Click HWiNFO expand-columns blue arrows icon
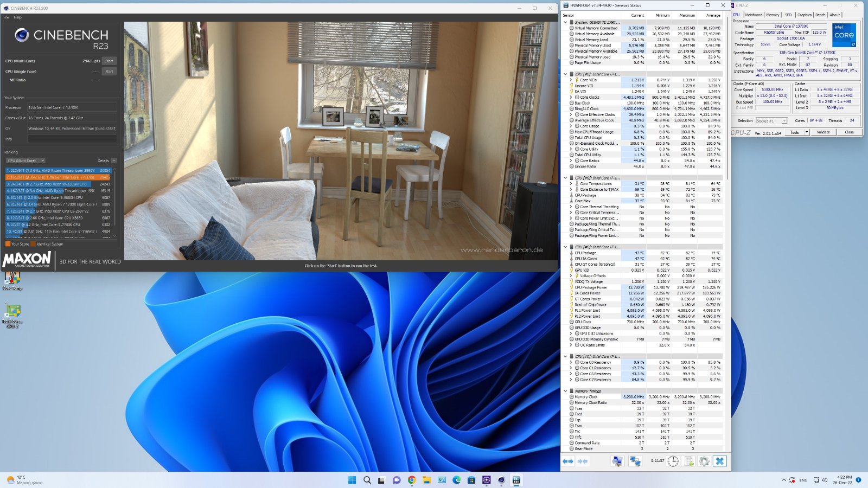The width and height of the screenshot is (868, 488). click(x=568, y=461)
